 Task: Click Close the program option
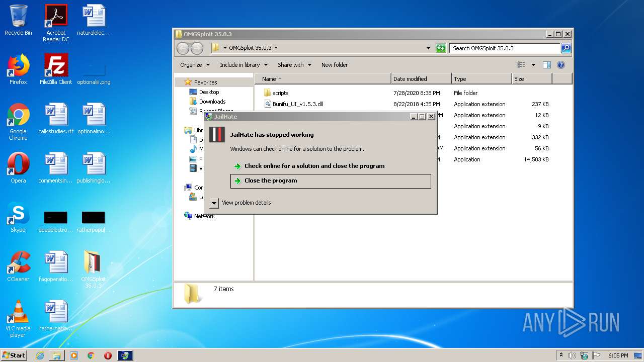331,181
